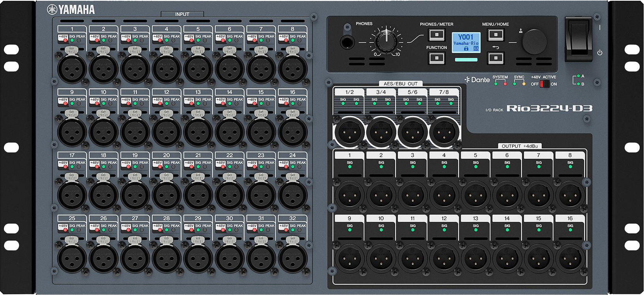Click the I/O RACK text
The image size is (644, 295).
click(494, 110)
